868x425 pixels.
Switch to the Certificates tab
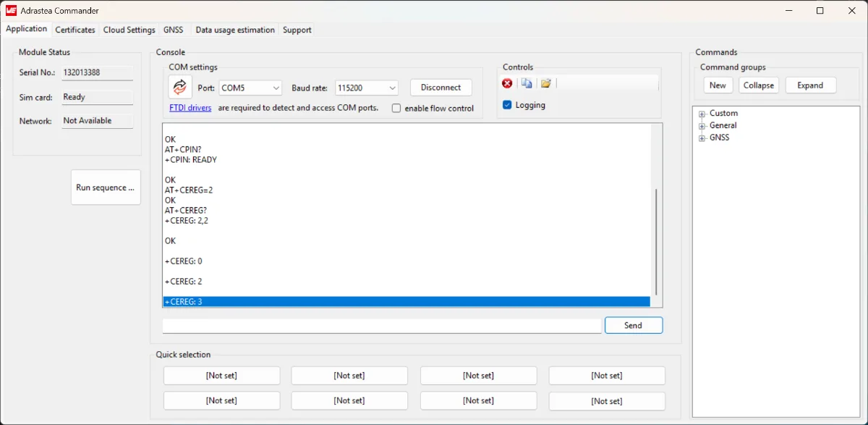coord(75,30)
